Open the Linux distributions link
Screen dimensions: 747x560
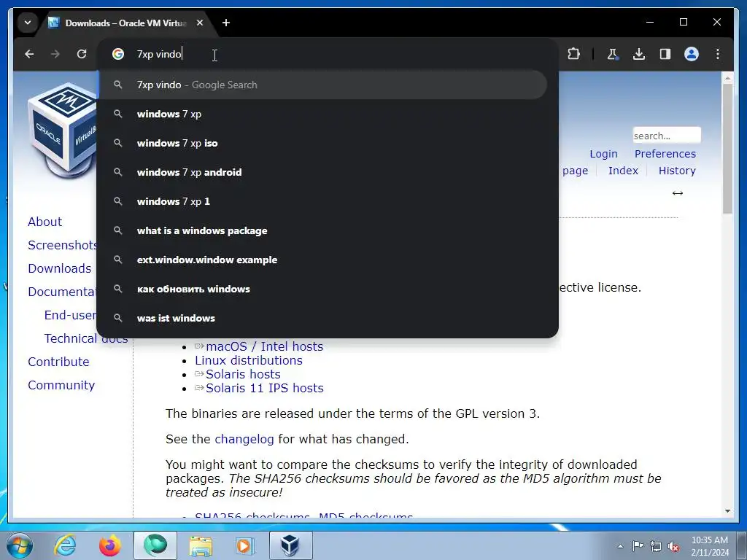249,360
